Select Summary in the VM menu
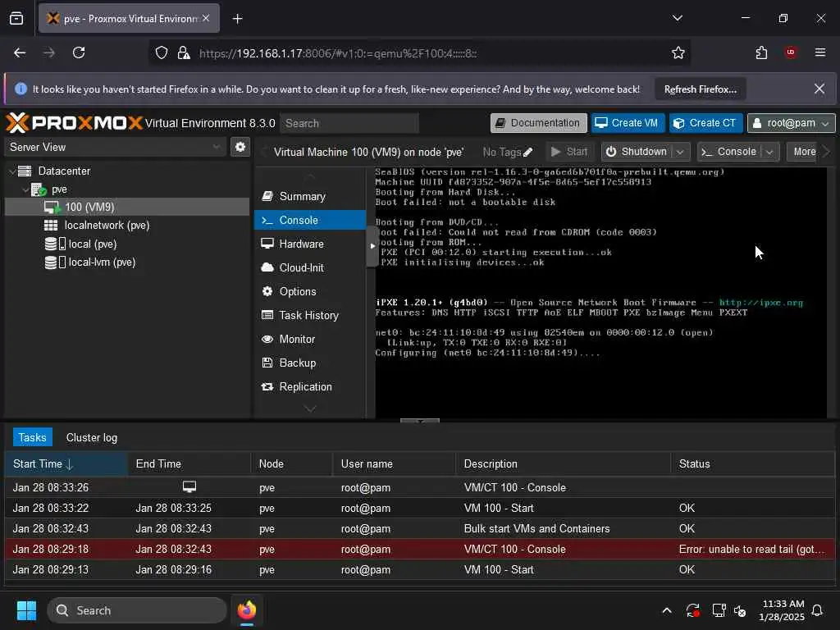This screenshot has width=840, height=630. point(309,197)
